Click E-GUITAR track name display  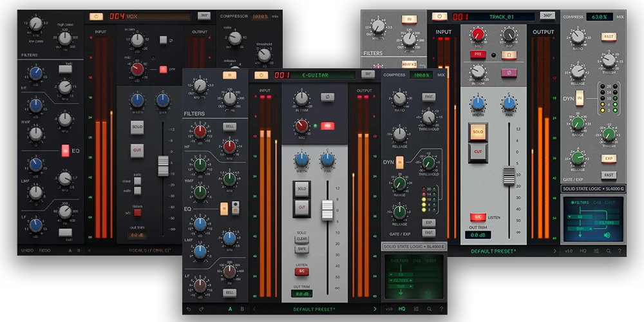[323, 75]
